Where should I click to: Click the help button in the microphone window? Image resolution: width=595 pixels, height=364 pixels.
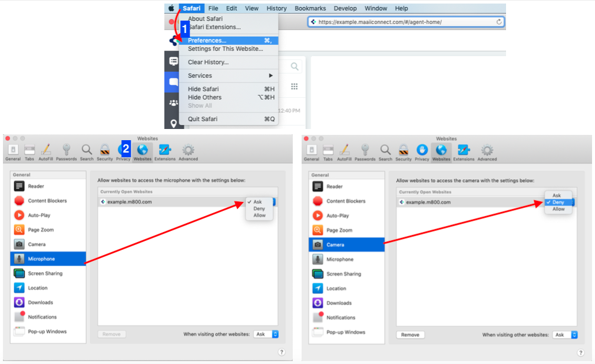click(x=282, y=352)
